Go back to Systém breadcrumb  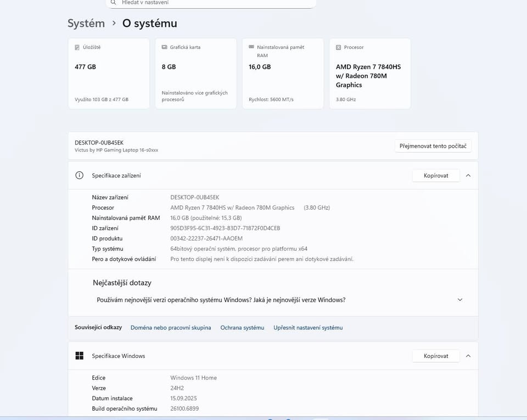86,24
